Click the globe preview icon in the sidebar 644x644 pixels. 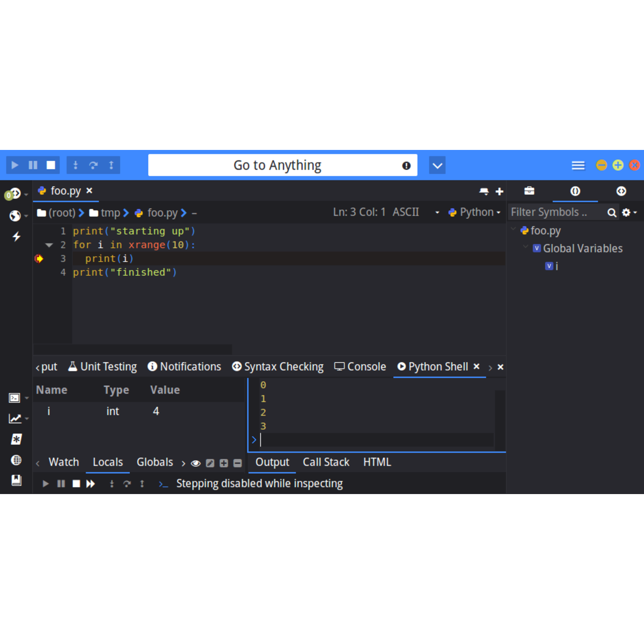point(17,460)
